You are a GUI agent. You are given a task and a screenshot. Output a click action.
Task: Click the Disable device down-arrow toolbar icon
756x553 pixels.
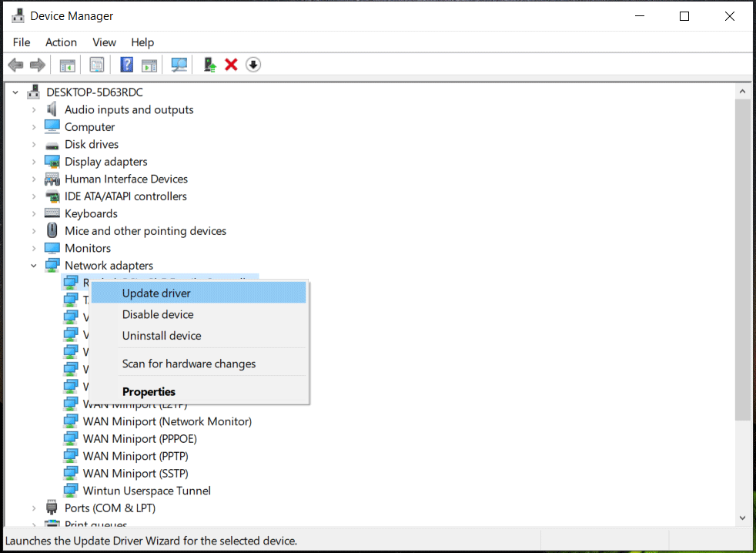coord(253,65)
